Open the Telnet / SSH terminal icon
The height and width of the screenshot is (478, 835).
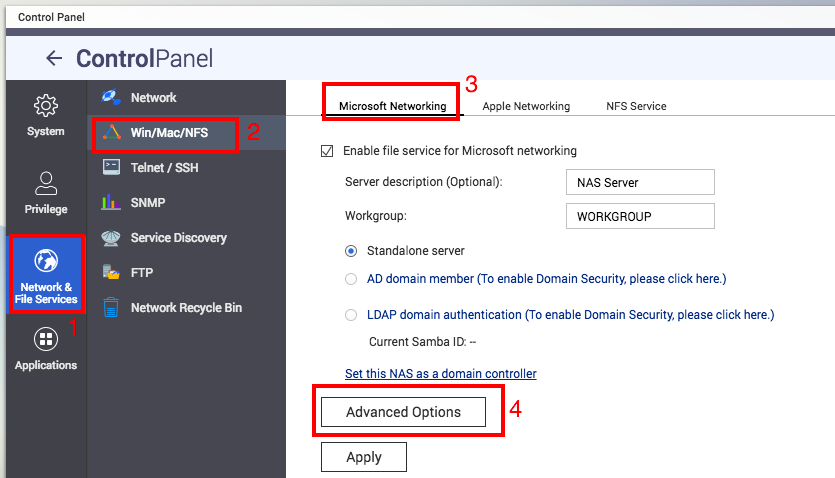(112, 168)
